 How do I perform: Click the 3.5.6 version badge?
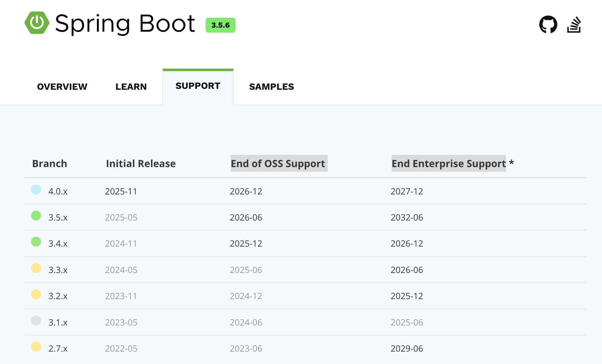tap(220, 25)
